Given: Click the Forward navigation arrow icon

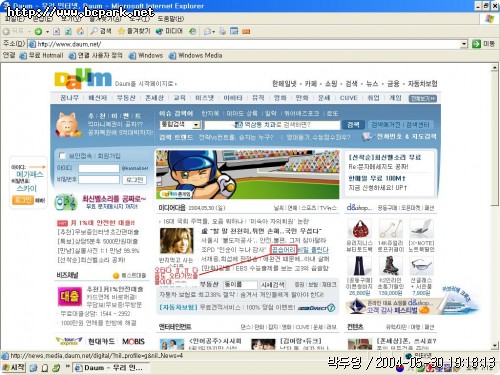Looking at the screenshot, I should (38, 31).
